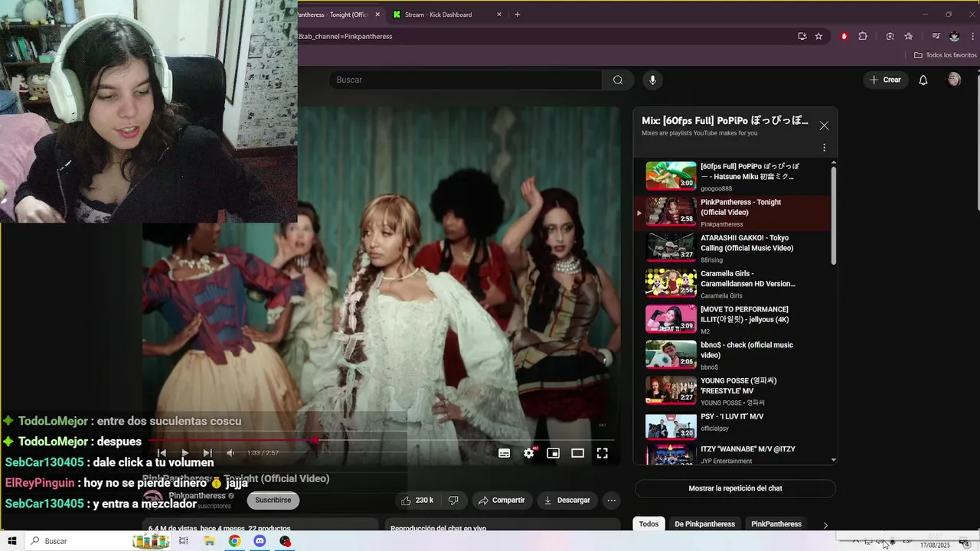Image resolution: width=980 pixels, height=551 pixels.
Task: Focus the browser address bar
Action: pos(544,36)
